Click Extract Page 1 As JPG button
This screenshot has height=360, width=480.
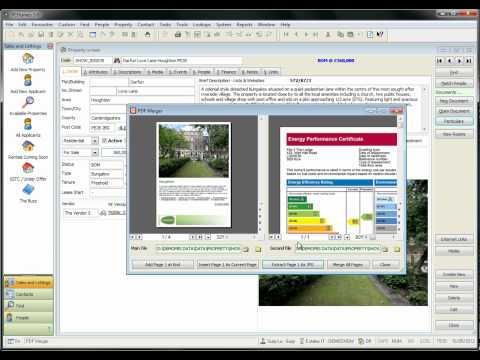293,265
